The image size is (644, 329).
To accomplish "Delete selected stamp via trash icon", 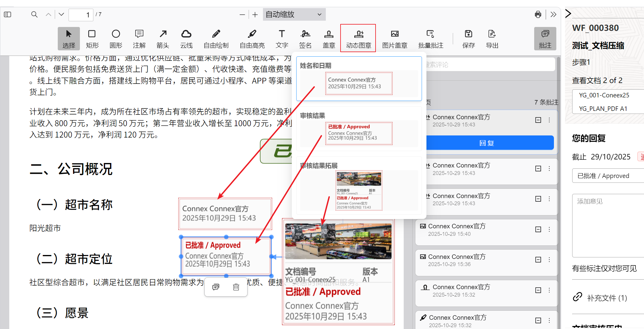I will pyautogui.click(x=236, y=287).
